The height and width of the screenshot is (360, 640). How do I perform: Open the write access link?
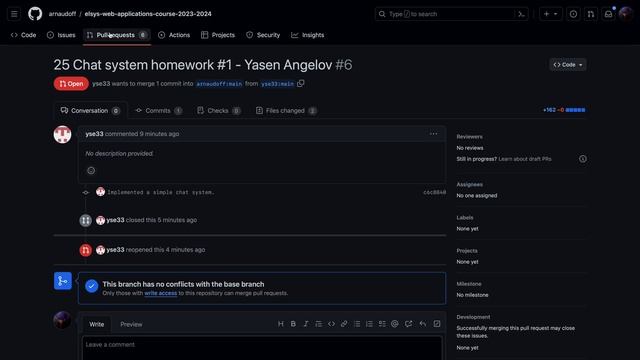point(161,293)
